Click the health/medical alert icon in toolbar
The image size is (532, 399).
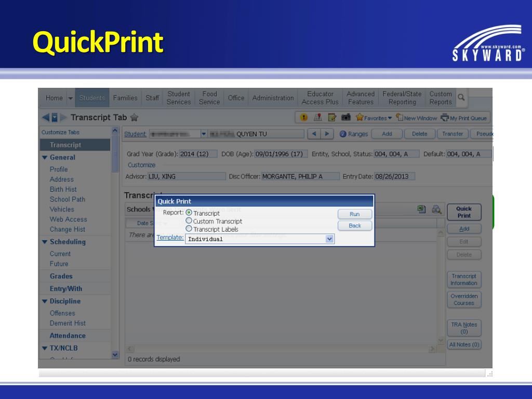[x=318, y=117]
